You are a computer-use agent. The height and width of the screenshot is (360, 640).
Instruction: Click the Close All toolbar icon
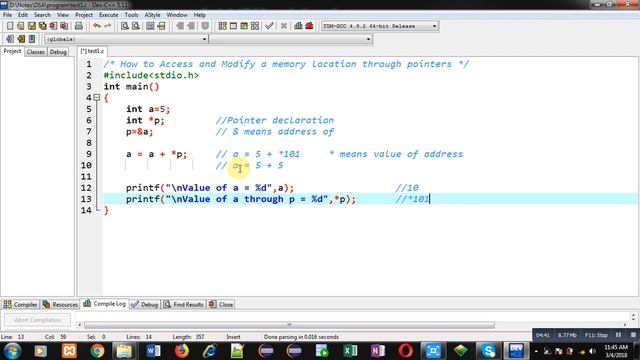point(64,26)
